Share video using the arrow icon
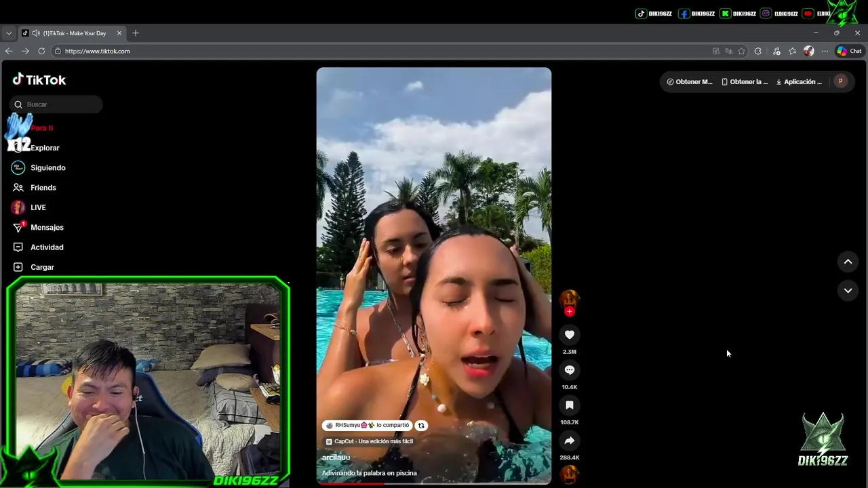 tap(570, 441)
